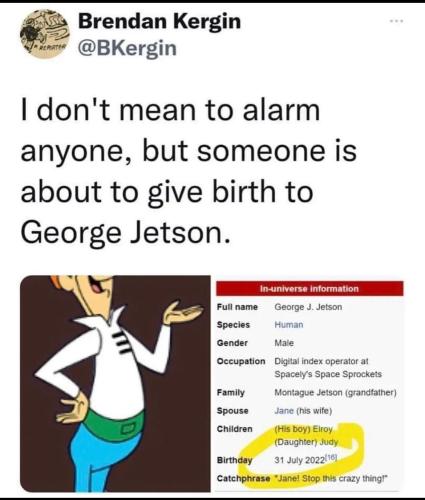Follow the Human species link
Image resolution: width=425 pixels, height=500 pixels.
click(x=289, y=325)
